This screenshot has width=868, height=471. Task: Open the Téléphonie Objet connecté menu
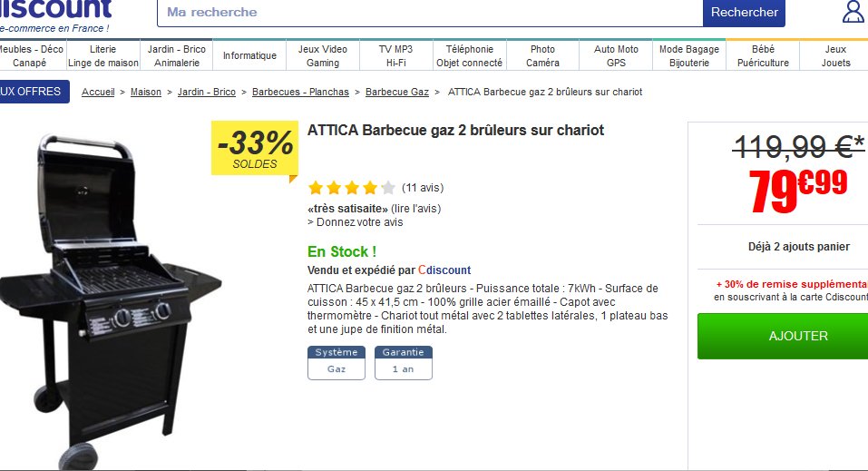coord(469,55)
